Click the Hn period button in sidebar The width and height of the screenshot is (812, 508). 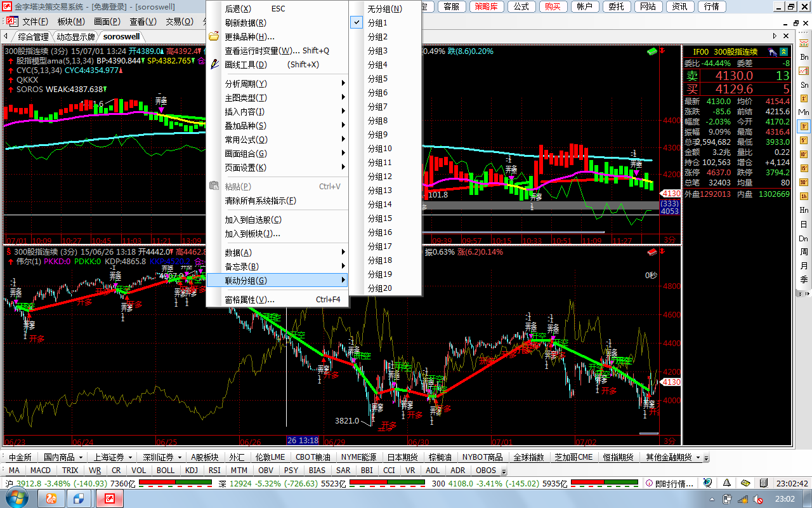pos(804,210)
